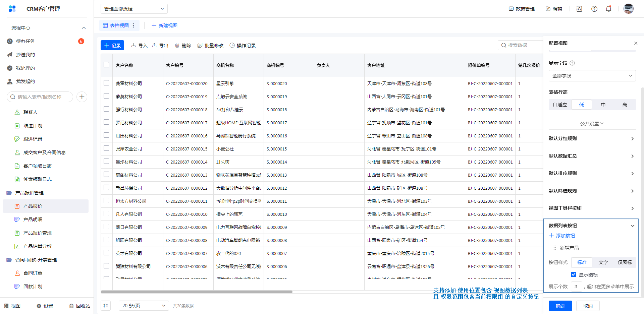Click the plus button beside sidebar search
Image resolution: width=644 pixels, height=314 pixels.
pos(82,97)
